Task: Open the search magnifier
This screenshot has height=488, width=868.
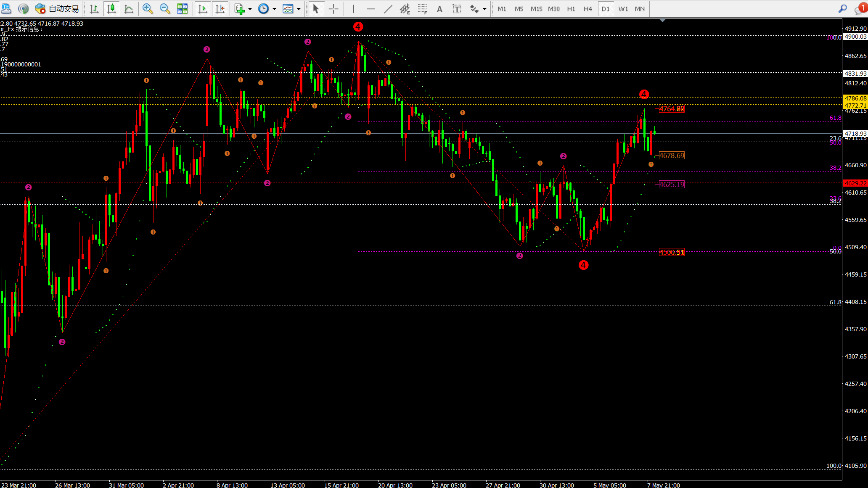Action: pos(843,8)
